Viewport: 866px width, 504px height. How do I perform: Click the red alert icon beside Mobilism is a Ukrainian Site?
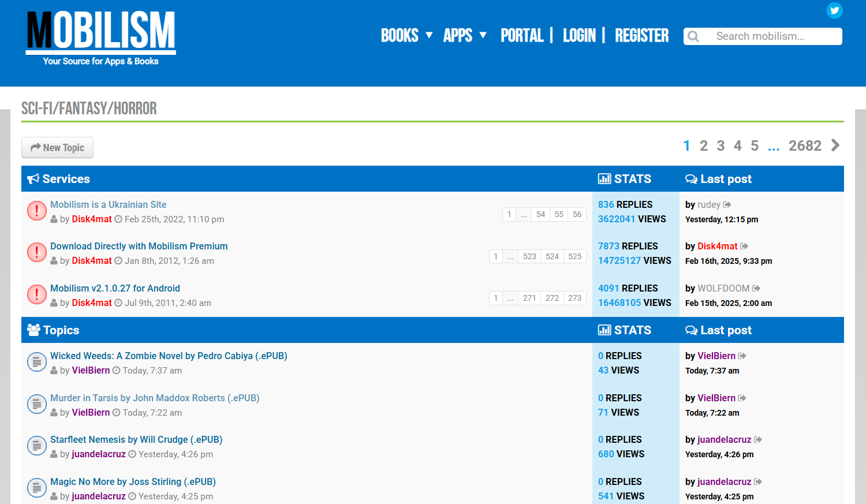(37, 211)
